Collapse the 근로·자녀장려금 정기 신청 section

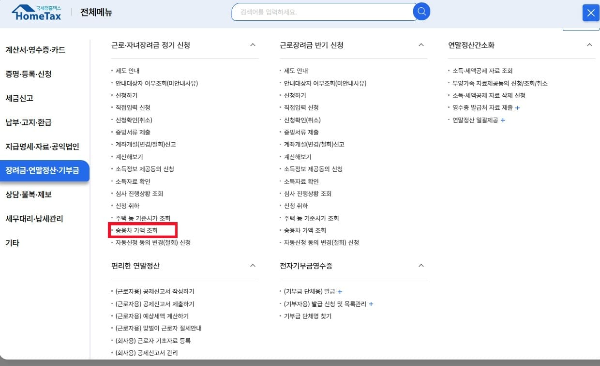[253, 45]
